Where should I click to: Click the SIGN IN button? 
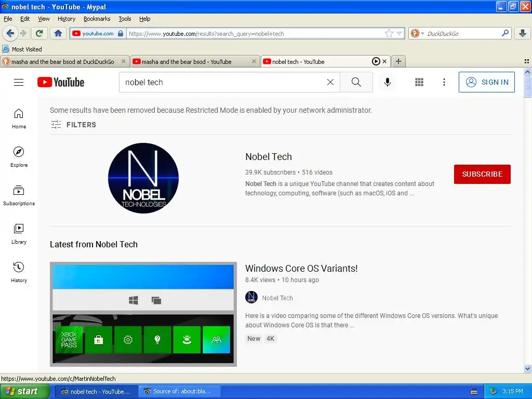click(x=486, y=82)
